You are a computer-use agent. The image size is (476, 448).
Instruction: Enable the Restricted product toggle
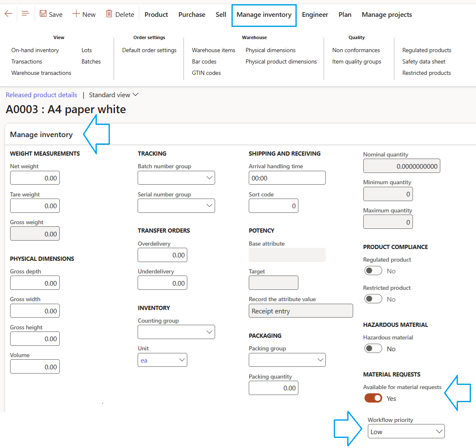coord(373,299)
